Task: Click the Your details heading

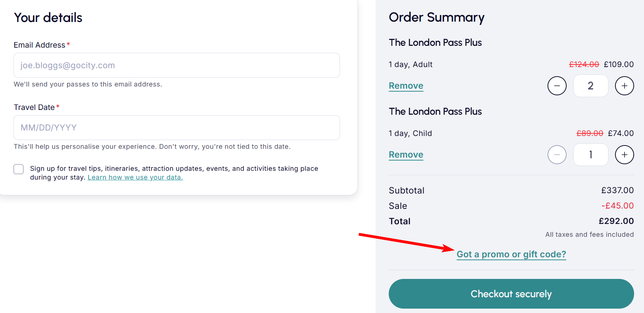Action: click(48, 17)
